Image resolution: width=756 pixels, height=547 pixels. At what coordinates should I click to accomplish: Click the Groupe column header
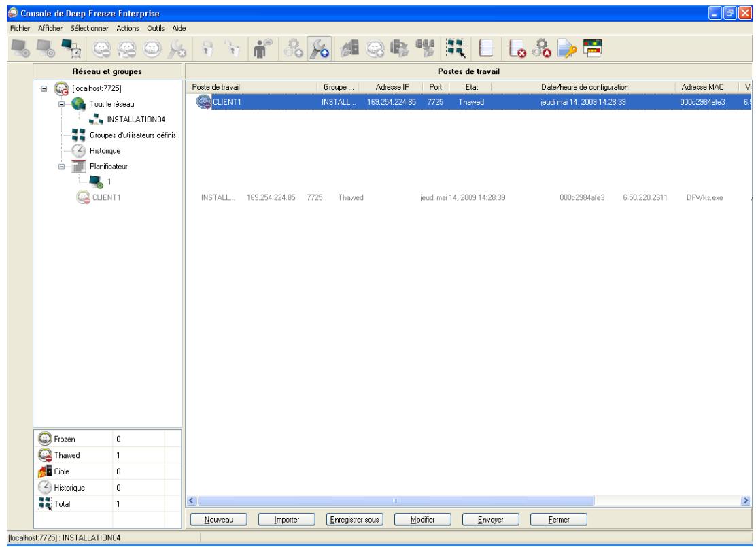pyautogui.click(x=339, y=87)
